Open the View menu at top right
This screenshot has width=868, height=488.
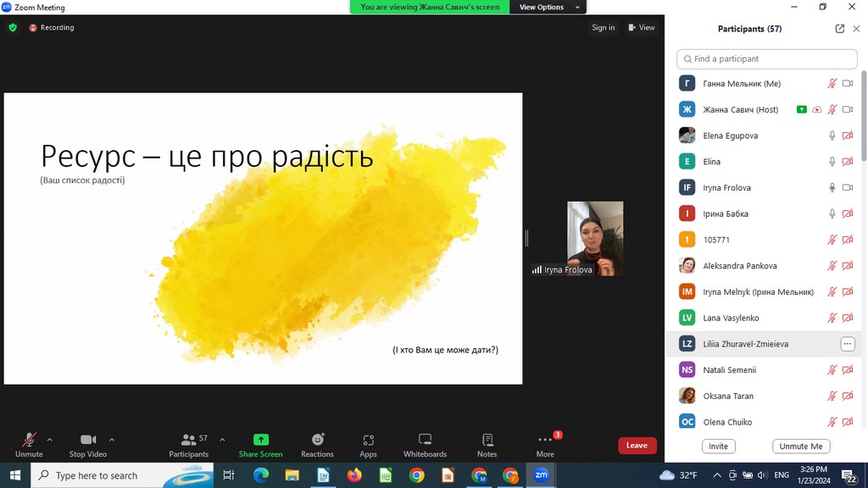click(642, 27)
